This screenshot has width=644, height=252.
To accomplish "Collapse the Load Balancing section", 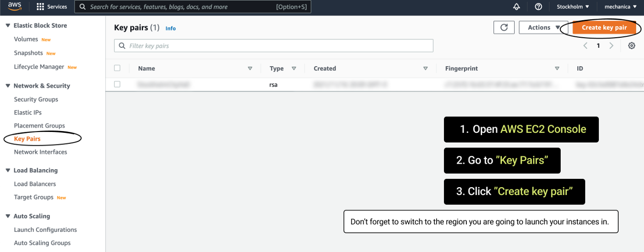I will [8, 171].
